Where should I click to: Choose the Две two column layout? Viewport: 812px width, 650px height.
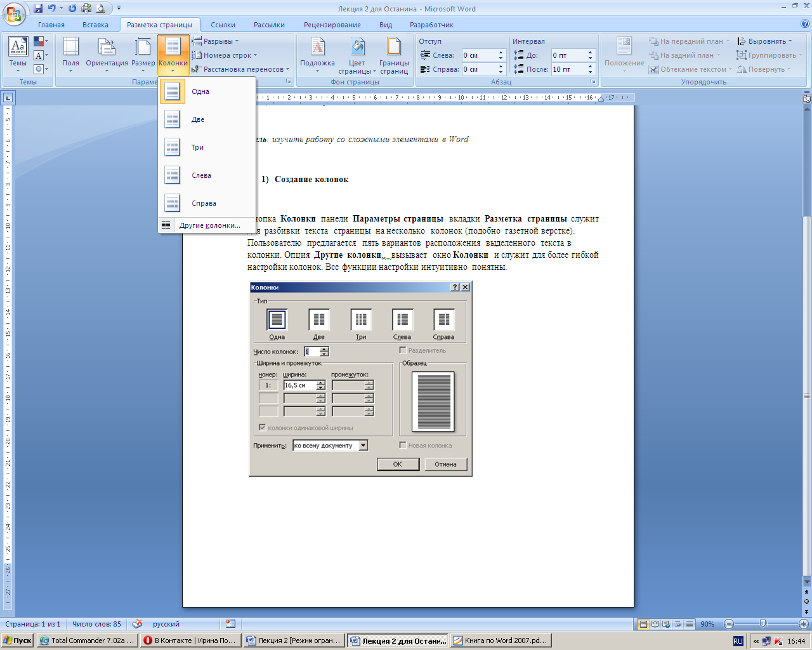(x=207, y=119)
